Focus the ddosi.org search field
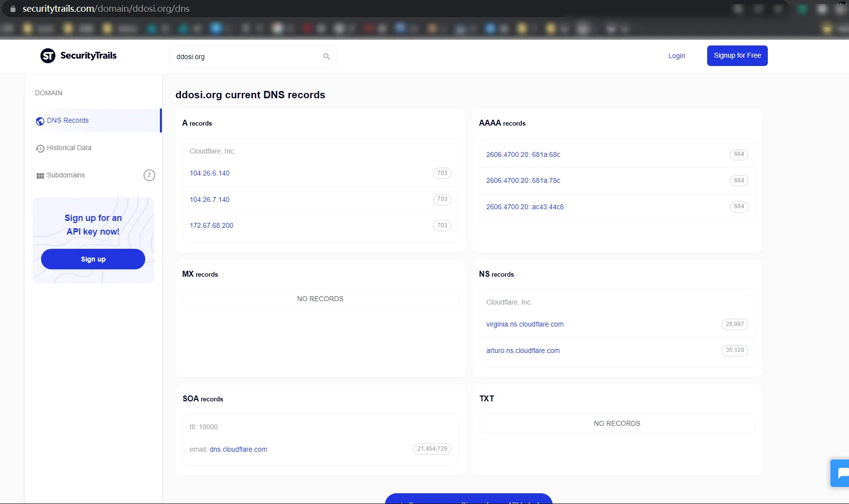This screenshot has width=849, height=504. point(253,57)
